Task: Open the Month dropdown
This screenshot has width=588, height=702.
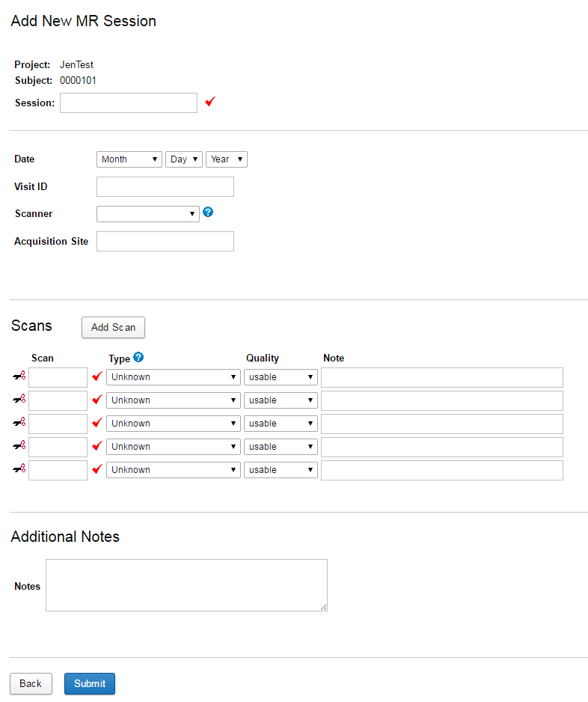Action: pyautogui.click(x=129, y=159)
